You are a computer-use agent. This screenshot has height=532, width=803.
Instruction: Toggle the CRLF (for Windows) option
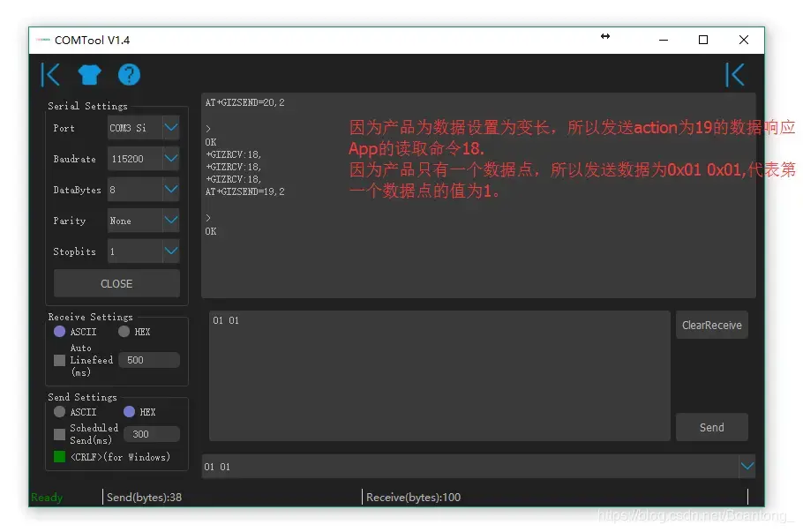(58, 457)
